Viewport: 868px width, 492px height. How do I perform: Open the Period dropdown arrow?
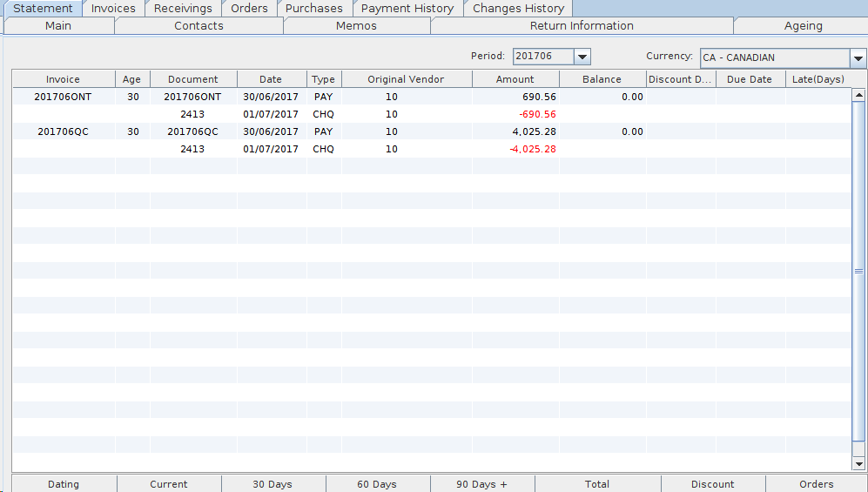[x=582, y=57]
